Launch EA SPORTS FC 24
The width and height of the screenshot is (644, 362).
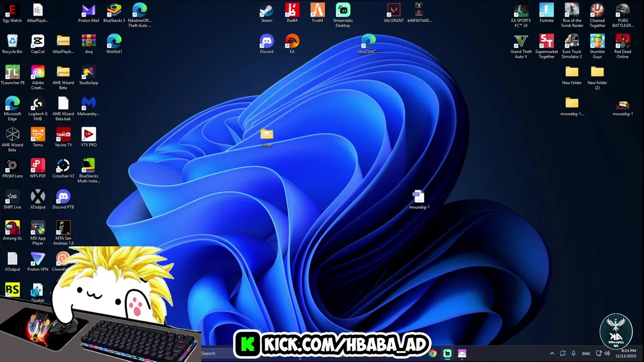point(521,16)
